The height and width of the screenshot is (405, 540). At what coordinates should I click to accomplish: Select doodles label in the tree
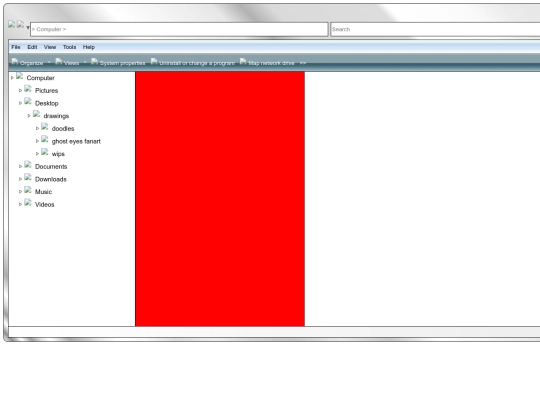(x=63, y=128)
